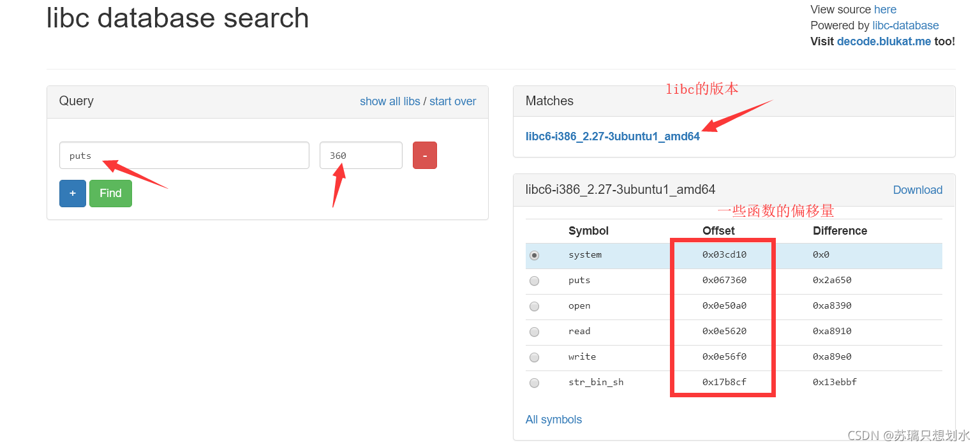This screenshot has height=447, width=980.
Task: Select the write symbol radio button
Action: pyautogui.click(x=534, y=357)
